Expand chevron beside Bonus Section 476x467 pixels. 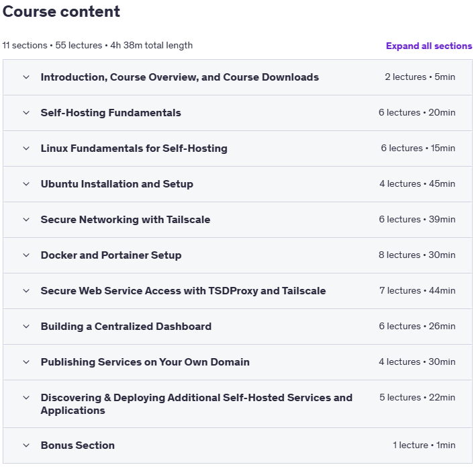(26, 445)
